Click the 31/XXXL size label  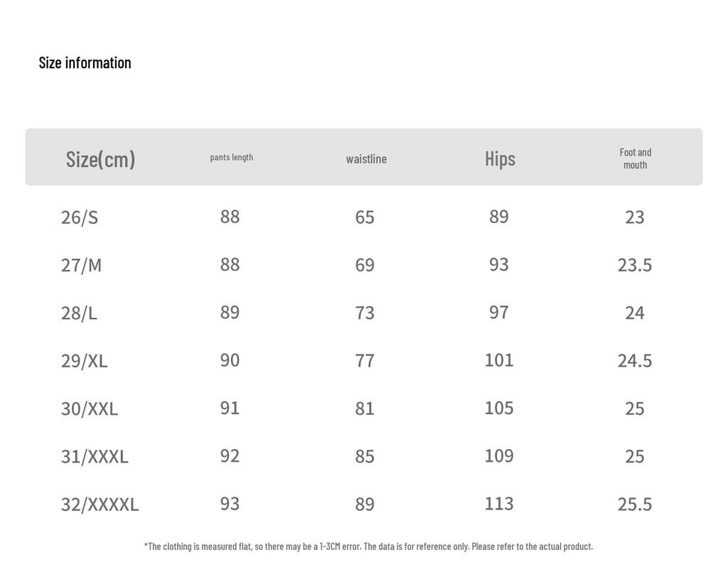pos(95,457)
